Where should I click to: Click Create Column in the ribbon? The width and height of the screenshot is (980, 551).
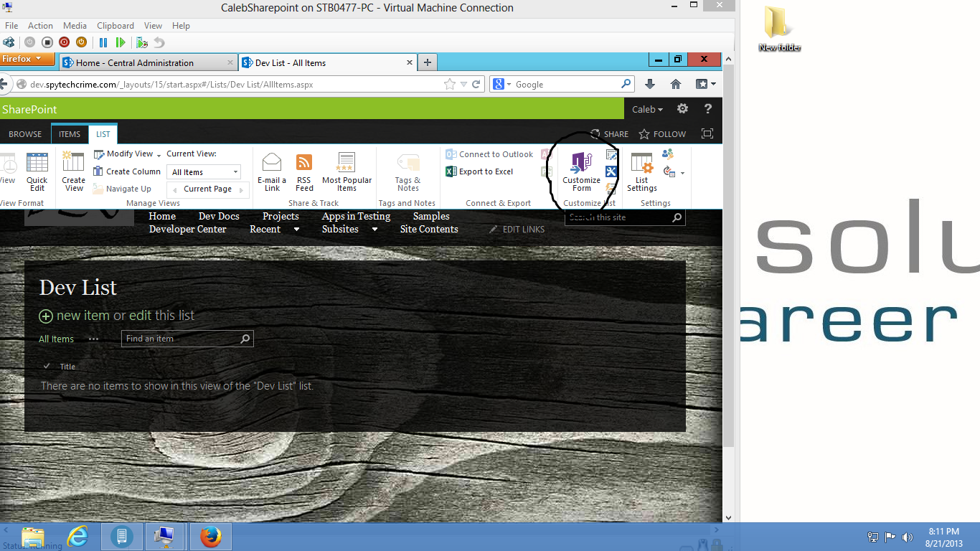click(x=127, y=171)
